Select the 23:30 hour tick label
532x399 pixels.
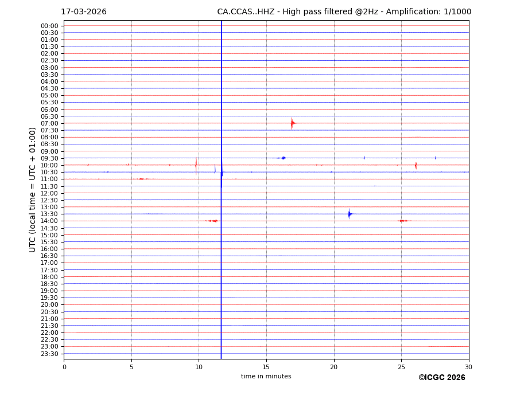click(49, 354)
